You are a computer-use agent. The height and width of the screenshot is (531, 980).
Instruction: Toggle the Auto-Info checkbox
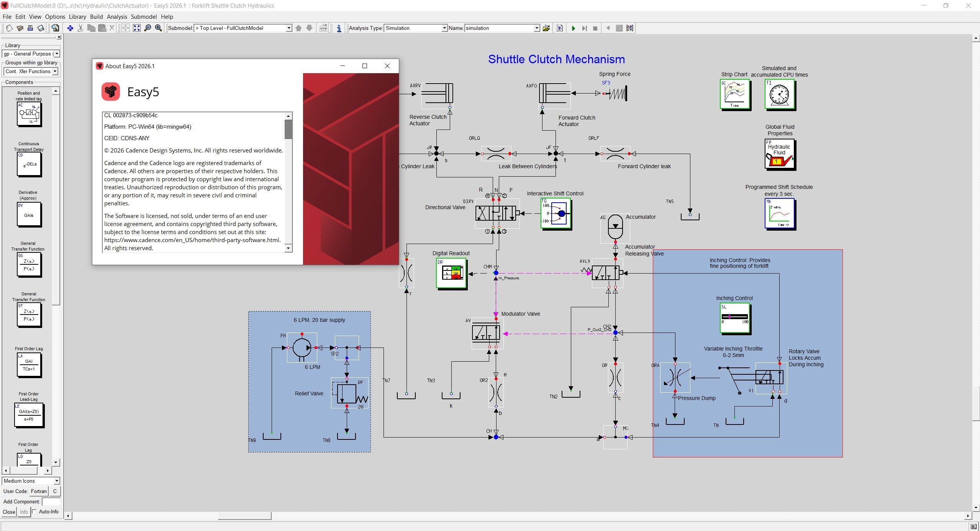click(x=34, y=511)
